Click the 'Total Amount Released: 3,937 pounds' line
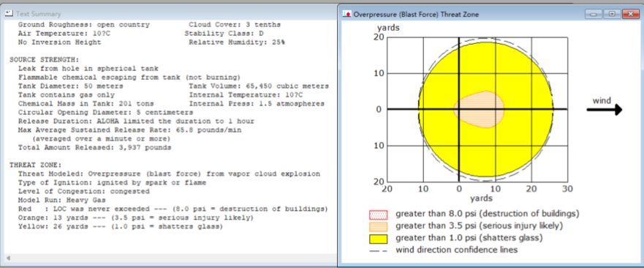This screenshot has width=644, height=268. click(x=94, y=147)
